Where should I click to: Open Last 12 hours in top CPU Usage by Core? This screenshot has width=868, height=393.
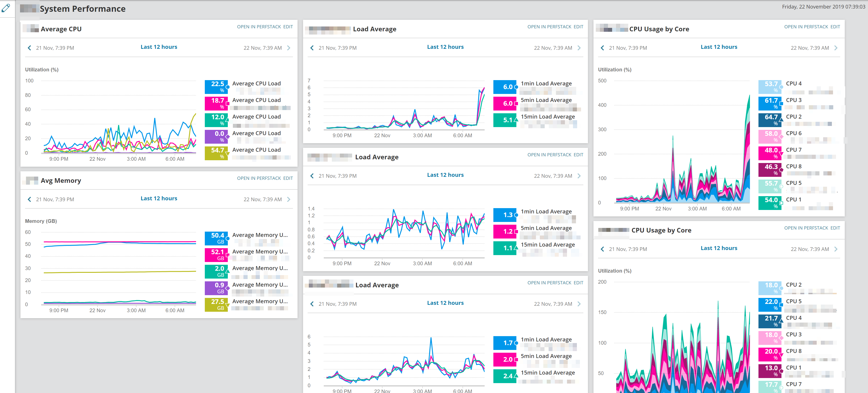pos(719,47)
